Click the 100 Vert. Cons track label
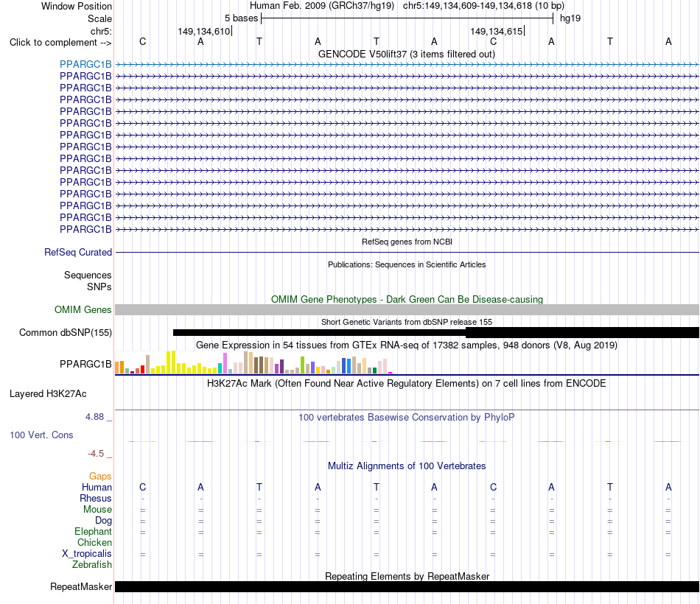 coord(41,435)
